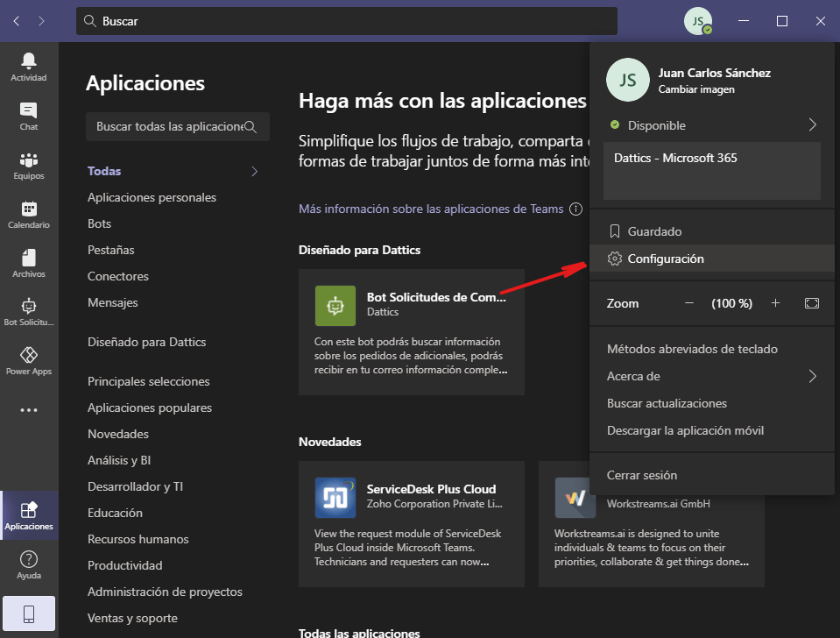Image resolution: width=840 pixels, height=638 pixels.
Task: Click Cambiar imagen under profile name
Action: pos(695,89)
